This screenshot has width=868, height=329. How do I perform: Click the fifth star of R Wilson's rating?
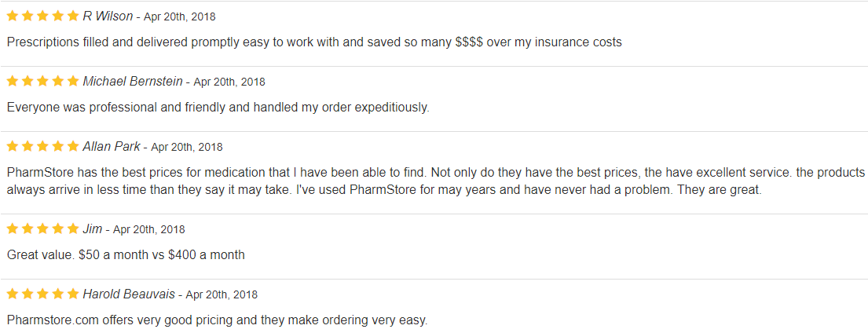(x=72, y=16)
